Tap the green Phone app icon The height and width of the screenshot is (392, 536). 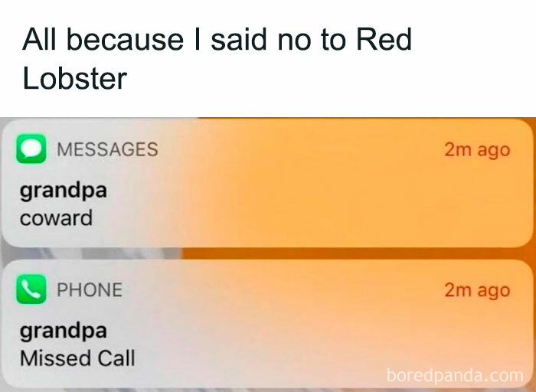click(x=31, y=289)
